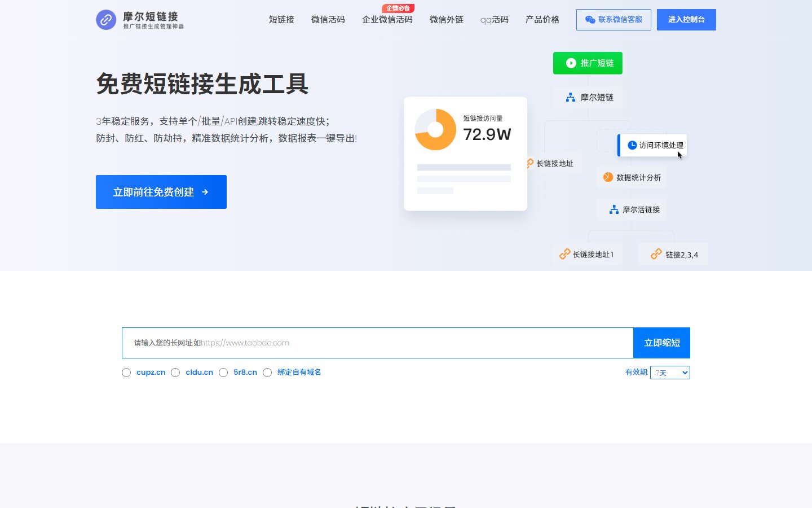Click the 进入控制台 button
The width and height of the screenshot is (812, 508).
(686, 20)
